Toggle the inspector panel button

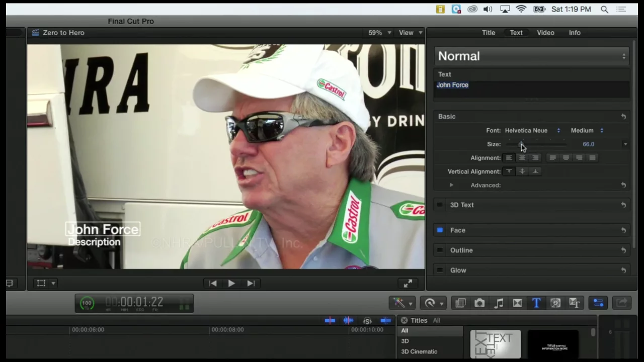point(599,303)
